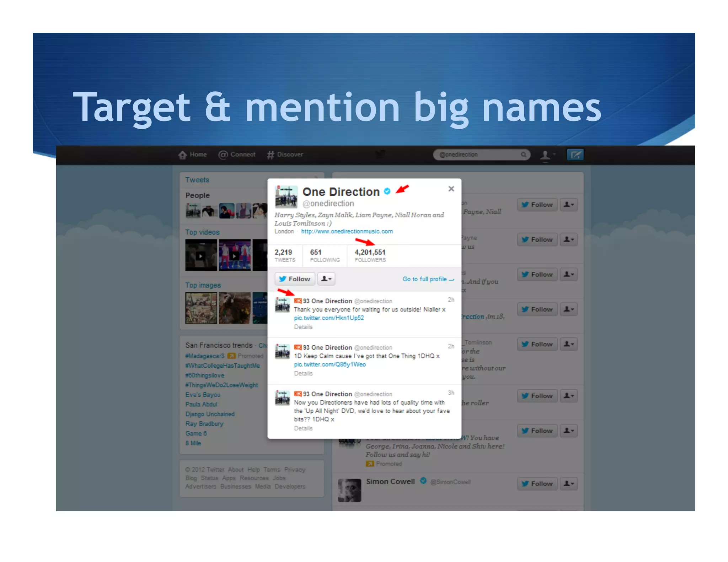Follow the user in the 'Payne' result row
The height and width of the screenshot is (562, 728).
[537, 239]
